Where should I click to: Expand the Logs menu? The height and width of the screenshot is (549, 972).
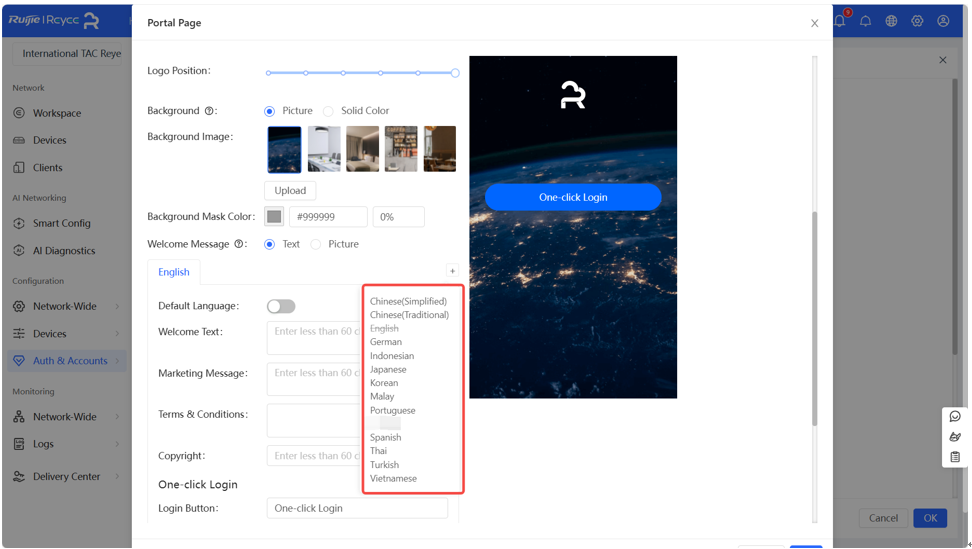(x=117, y=444)
